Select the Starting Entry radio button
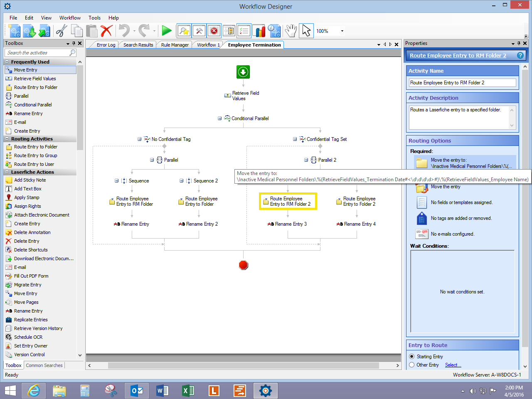 [x=412, y=357]
